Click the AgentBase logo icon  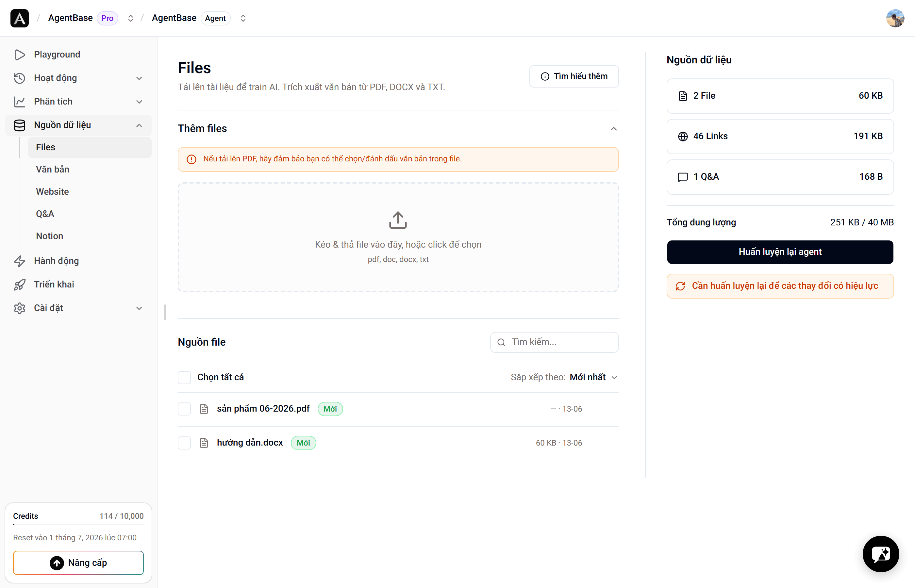tap(20, 18)
